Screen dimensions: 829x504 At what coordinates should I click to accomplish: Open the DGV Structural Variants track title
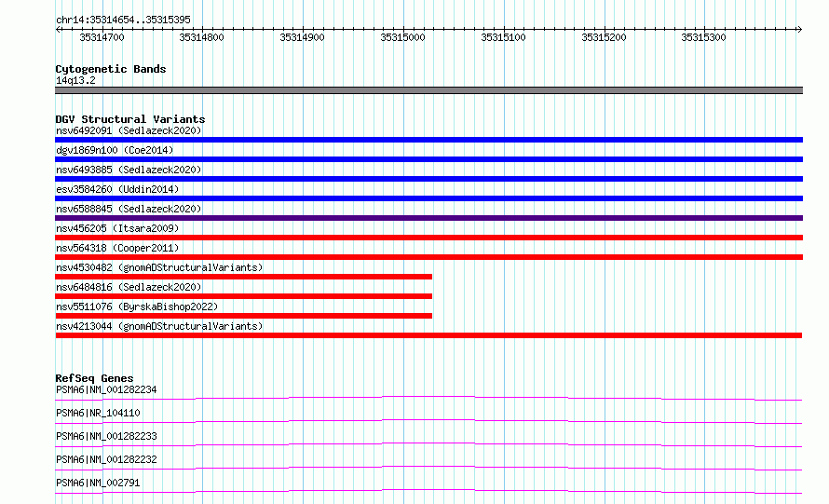click(130, 119)
